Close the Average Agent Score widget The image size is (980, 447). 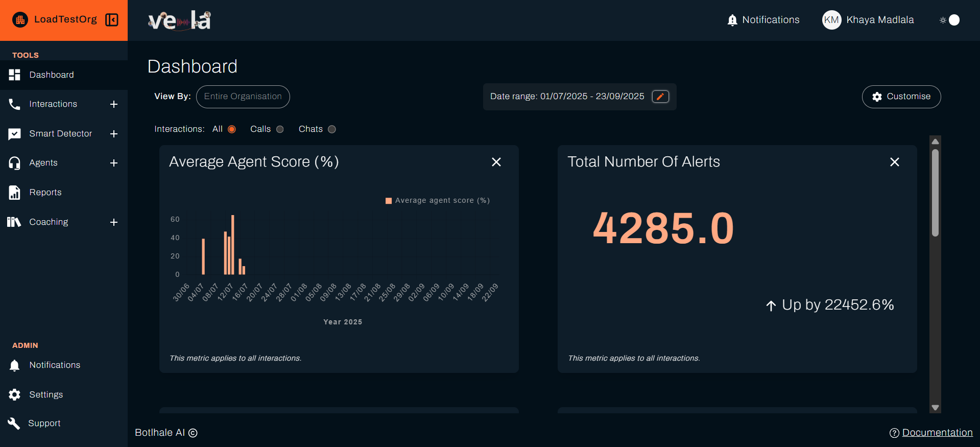(x=496, y=162)
